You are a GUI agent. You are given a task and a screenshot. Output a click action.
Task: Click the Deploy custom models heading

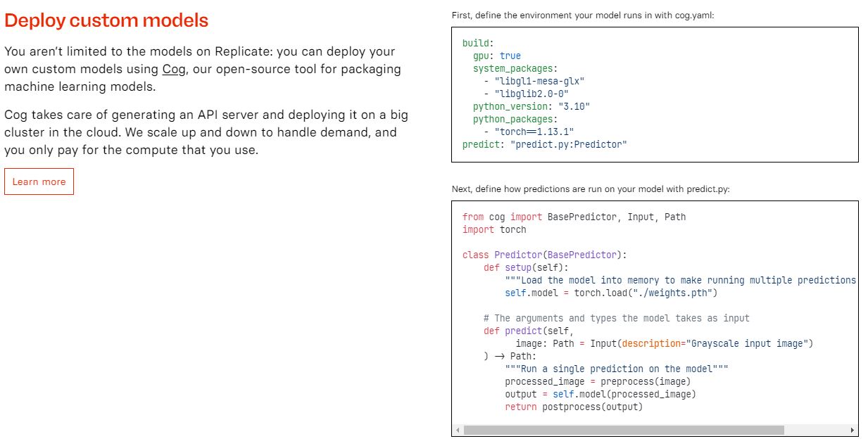coord(106,20)
